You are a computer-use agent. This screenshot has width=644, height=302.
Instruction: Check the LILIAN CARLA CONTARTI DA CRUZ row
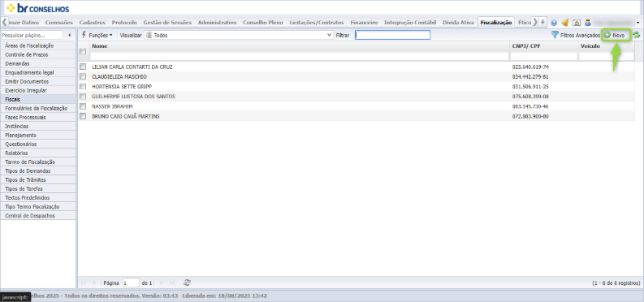pos(83,67)
